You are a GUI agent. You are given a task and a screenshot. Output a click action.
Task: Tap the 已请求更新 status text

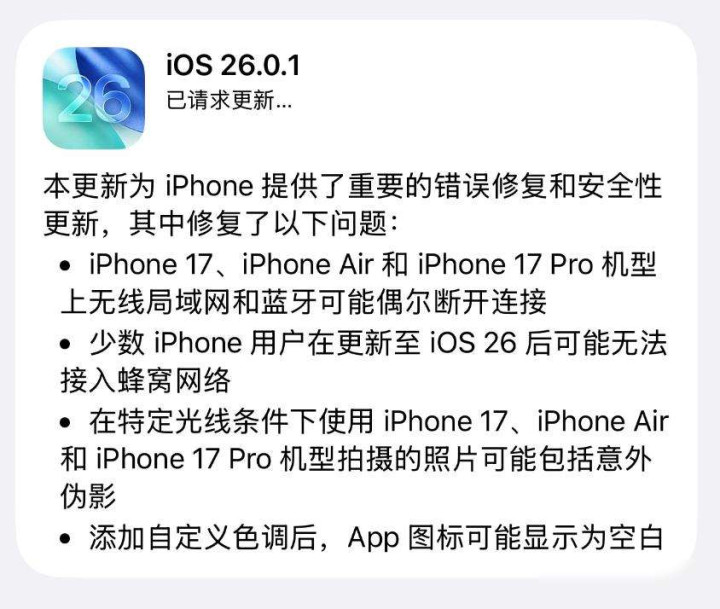[229, 100]
